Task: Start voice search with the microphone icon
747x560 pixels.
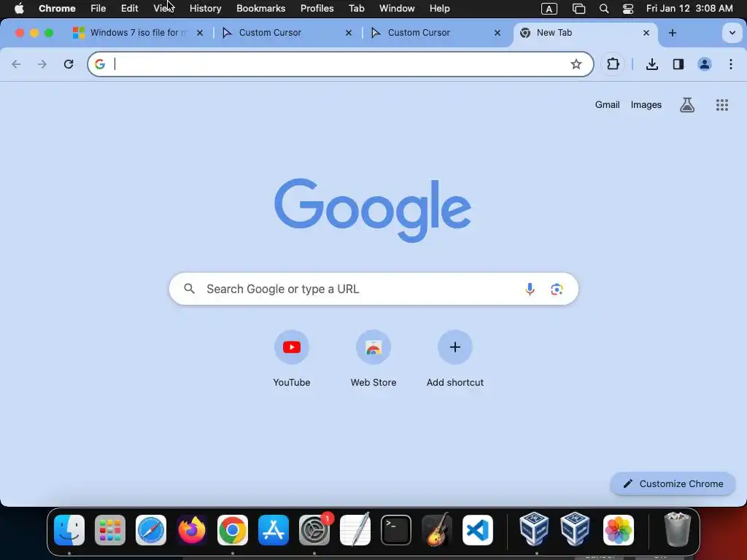Action: (x=530, y=289)
